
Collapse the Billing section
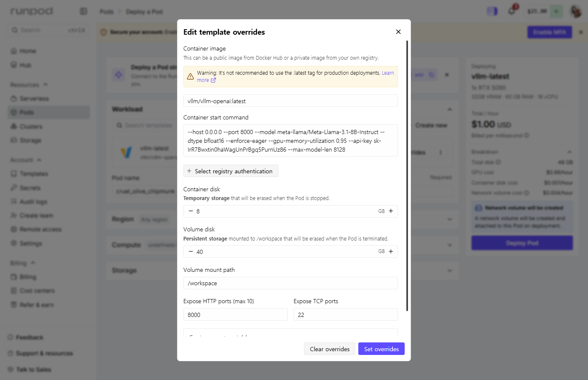(x=33, y=263)
